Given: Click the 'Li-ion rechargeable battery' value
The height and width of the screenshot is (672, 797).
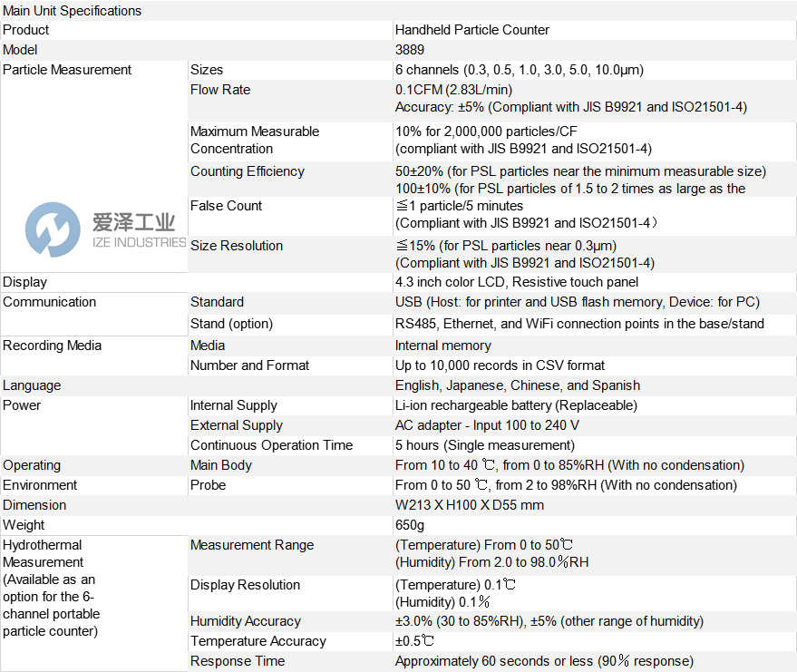Looking at the screenshot, I should (x=516, y=405).
